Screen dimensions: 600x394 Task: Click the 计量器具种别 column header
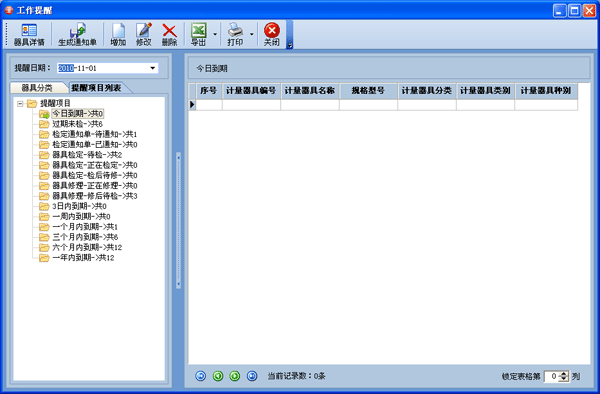pyautogui.click(x=546, y=91)
